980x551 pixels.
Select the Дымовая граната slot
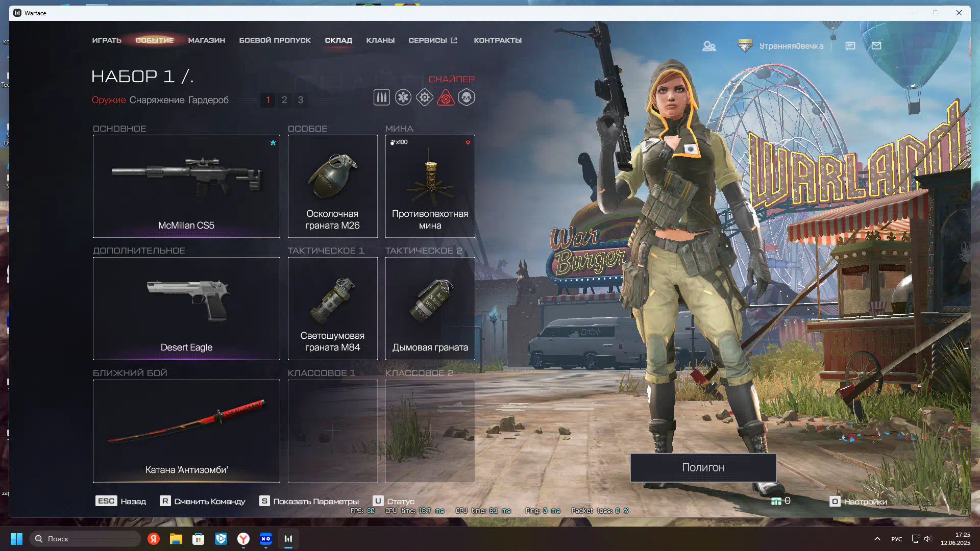[x=430, y=309]
